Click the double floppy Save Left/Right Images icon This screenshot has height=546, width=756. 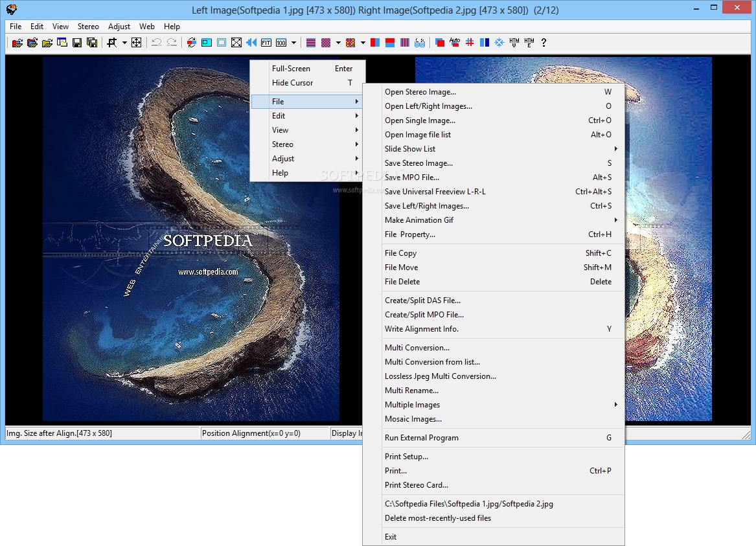(x=92, y=42)
